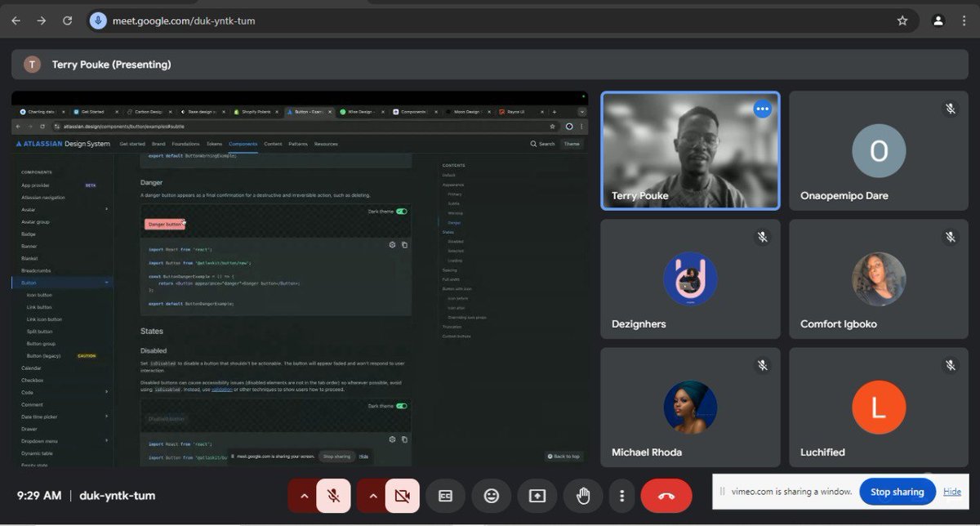980x526 pixels.
Task: Open Components tab in Atlassian nav
Action: coord(243,144)
